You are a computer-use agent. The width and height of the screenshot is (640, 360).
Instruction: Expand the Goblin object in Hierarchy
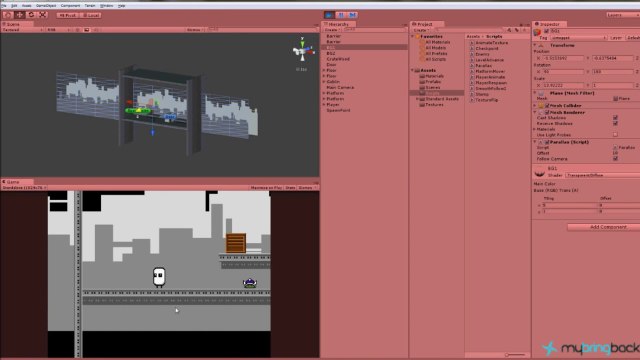click(324, 82)
